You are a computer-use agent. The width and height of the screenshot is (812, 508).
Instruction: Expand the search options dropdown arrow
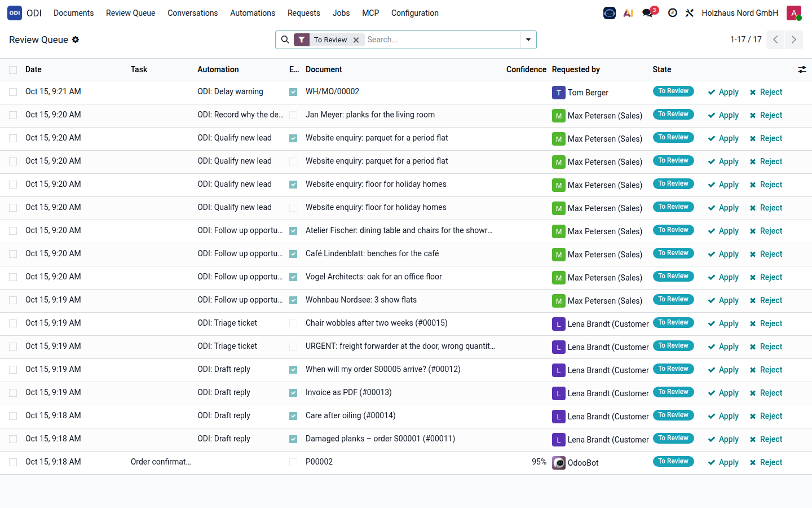pyautogui.click(x=528, y=40)
